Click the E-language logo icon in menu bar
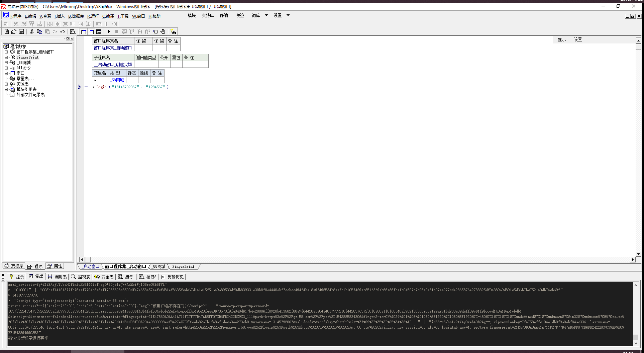 [x=6, y=15]
